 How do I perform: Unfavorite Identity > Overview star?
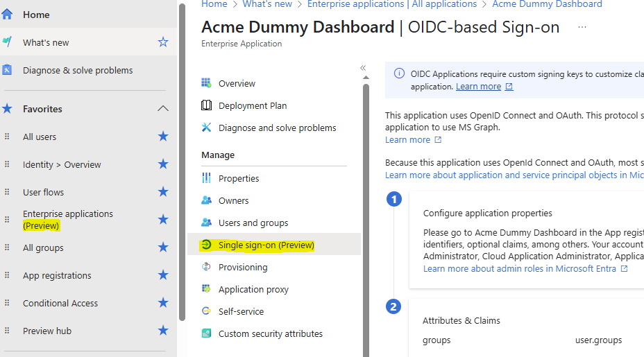tap(163, 164)
